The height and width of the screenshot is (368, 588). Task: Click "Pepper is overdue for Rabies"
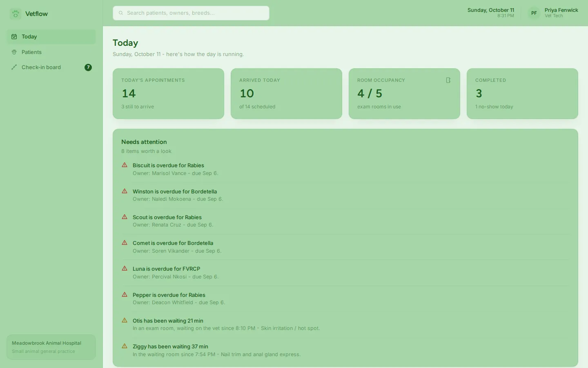pyautogui.click(x=169, y=295)
